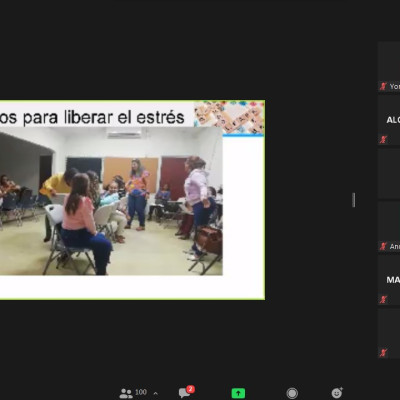Open the Reactions smiley icon
400x400 pixels.
pyautogui.click(x=337, y=393)
